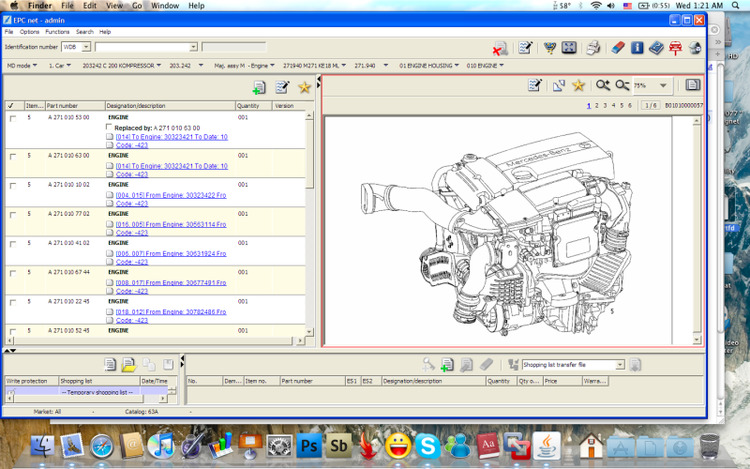Click the red car icon
Screen dimensions: 750x469
[x=675, y=48]
